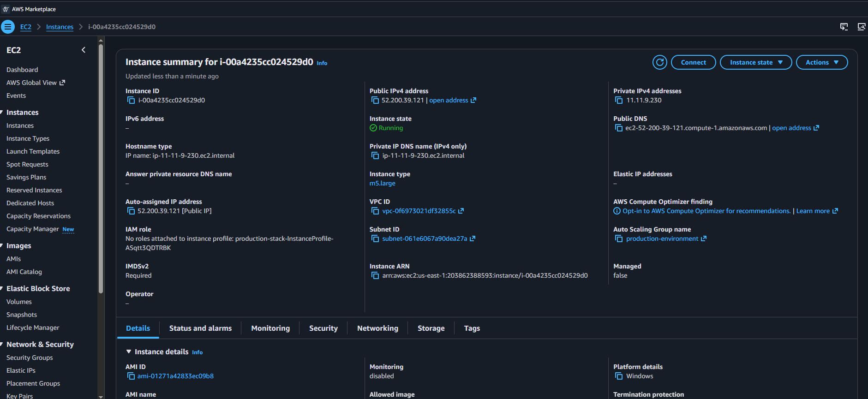
Task: Copy the VPC ID
Action: (375, 211)
